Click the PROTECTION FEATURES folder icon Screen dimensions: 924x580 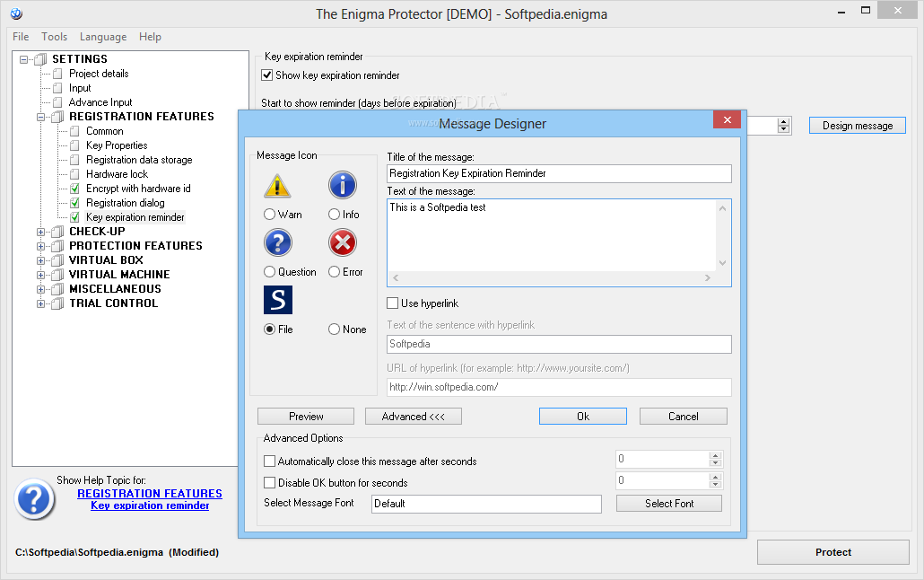pos(57,246)
